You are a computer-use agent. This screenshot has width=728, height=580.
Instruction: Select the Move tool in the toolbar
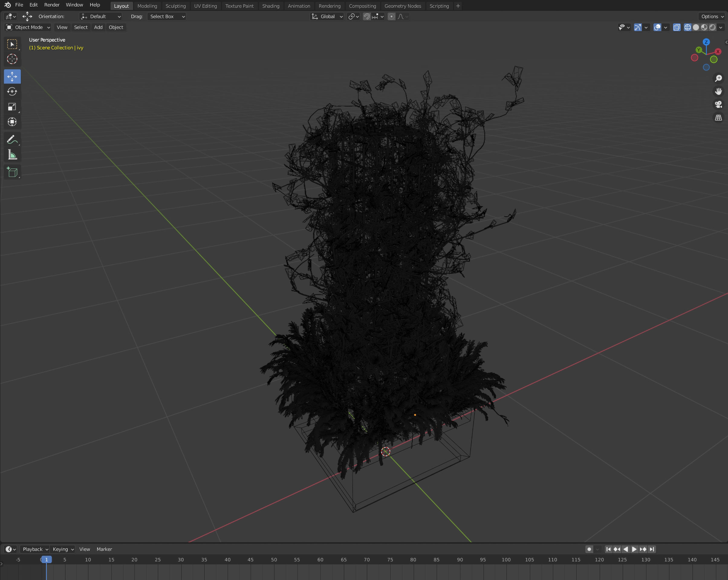(12, 76)
